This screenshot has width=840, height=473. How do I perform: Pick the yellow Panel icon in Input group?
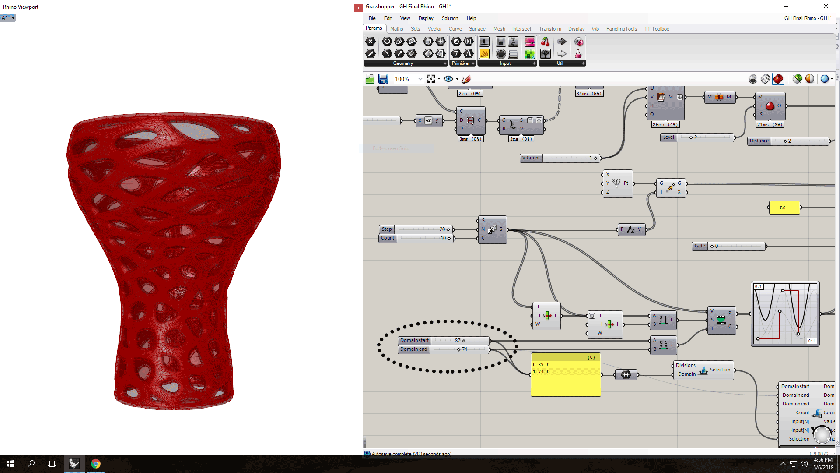484,53
